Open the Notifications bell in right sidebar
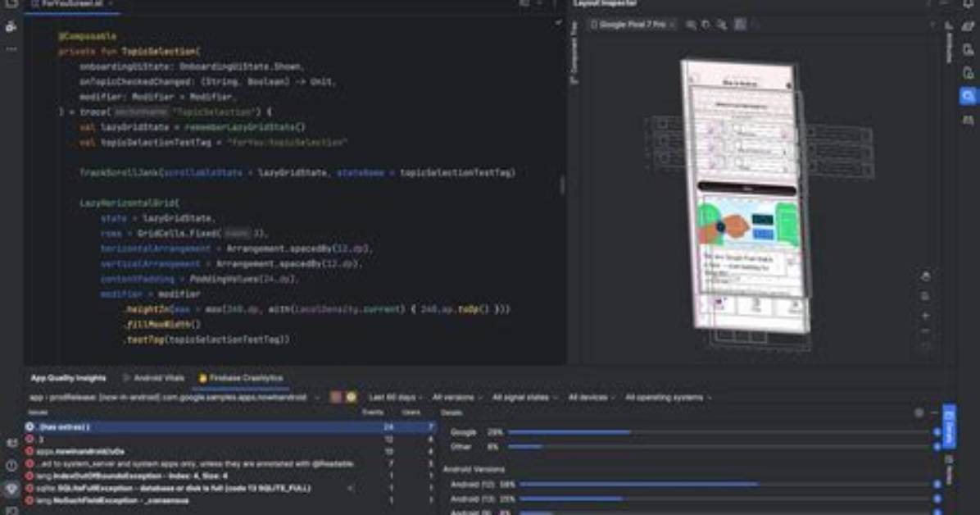This screenshot has width=980, height=515. [x=969, y=3]
